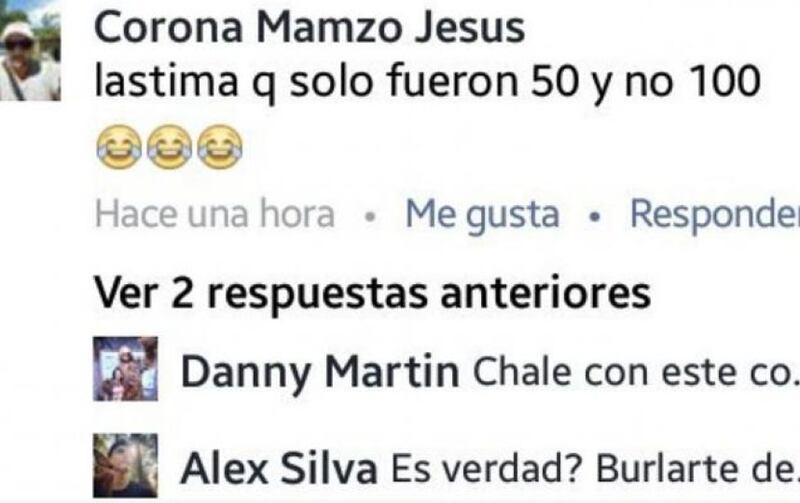Click the third laughing emoji

click(x=220, y=146)
